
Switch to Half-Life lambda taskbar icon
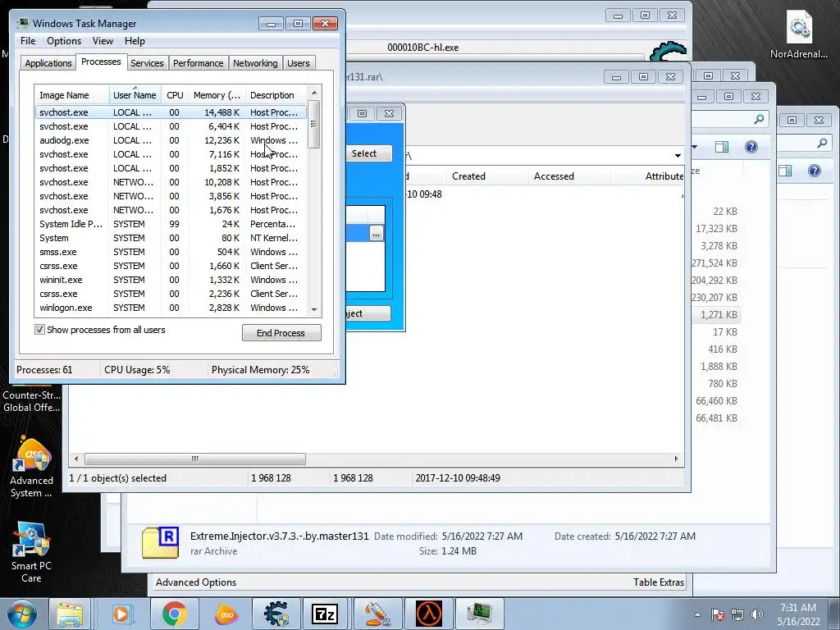(x=428, y=614)
